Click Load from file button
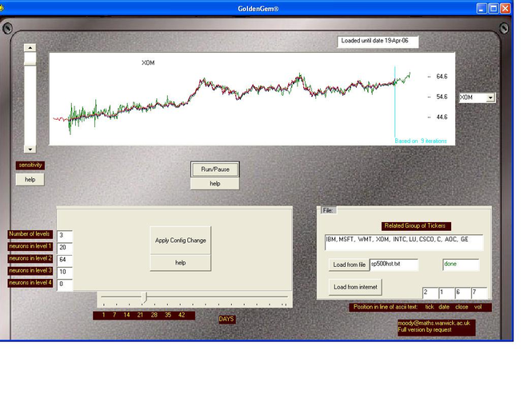Screen dimensions: 532x394 click(x=349, y=265)
